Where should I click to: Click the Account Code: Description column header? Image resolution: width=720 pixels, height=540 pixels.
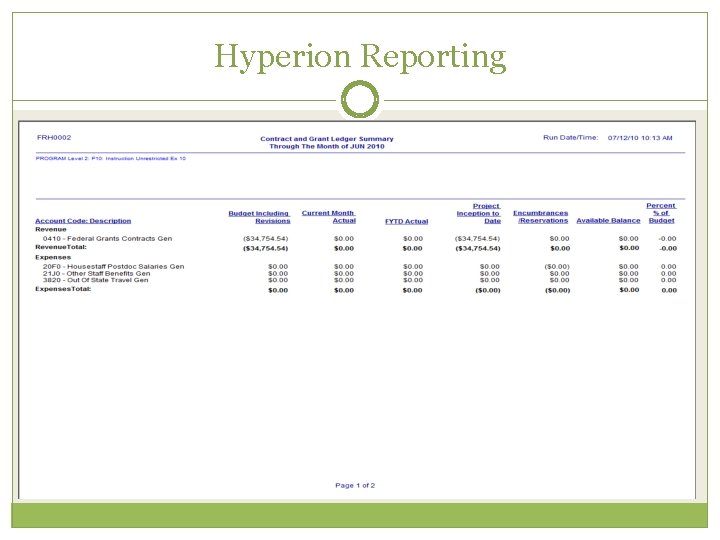click(x=83, y=221)
